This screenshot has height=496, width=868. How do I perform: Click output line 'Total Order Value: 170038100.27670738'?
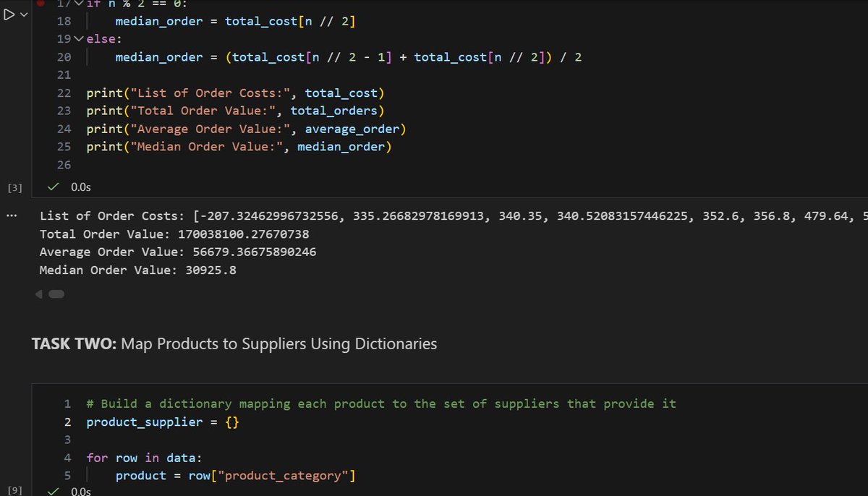point(174,234)
